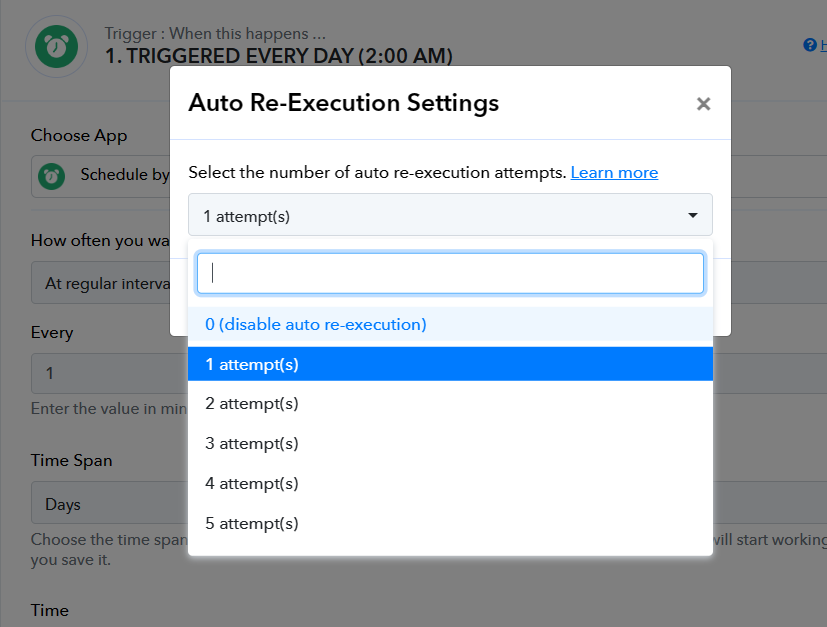
Task: Open the At regular intervals dropdown
Action: coord(101,283)
